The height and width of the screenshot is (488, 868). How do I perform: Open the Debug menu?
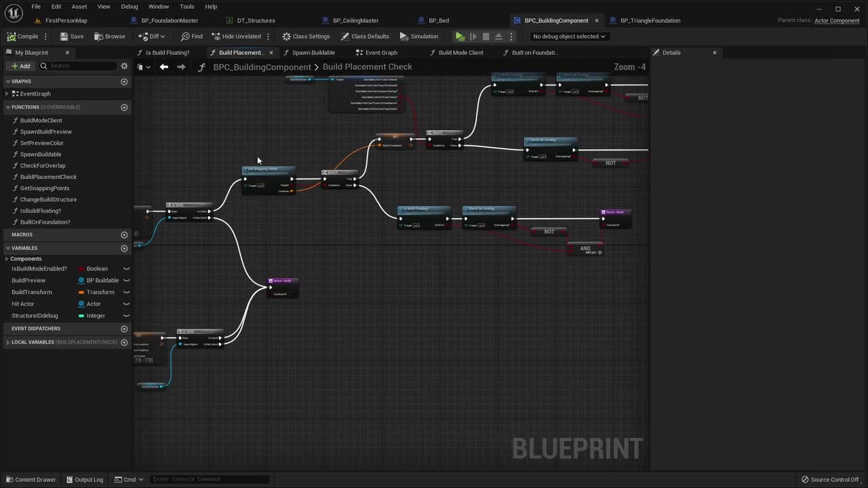[x=130, y=7]
